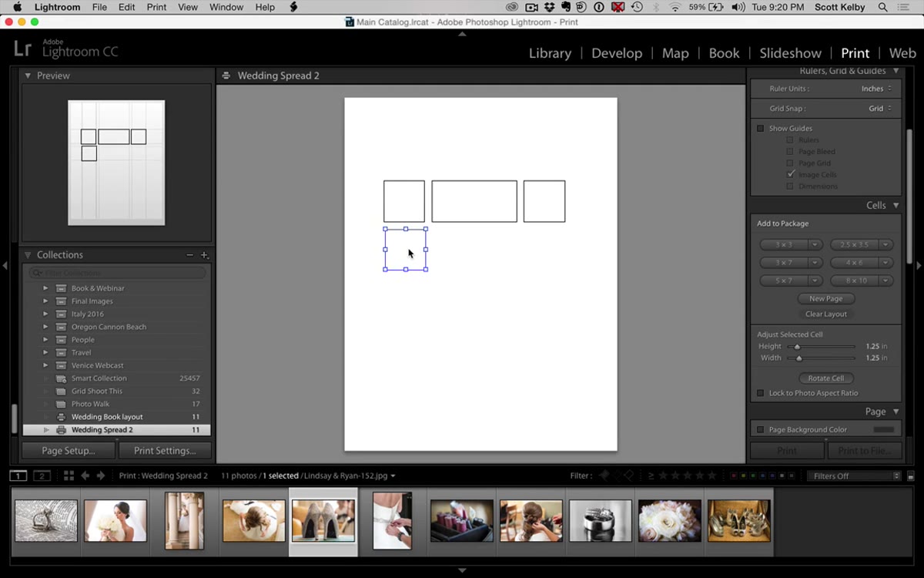Click the New Page button
The image size is (924, 578).
(x=825, y=298)
